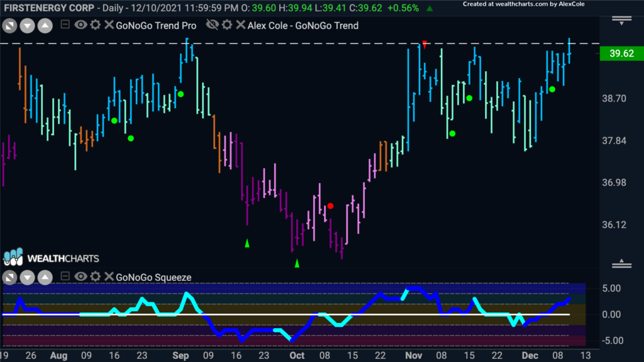The image size is (644, 362).
Task: Click the price scale bottom handle icon
Action: click(622, 263)
